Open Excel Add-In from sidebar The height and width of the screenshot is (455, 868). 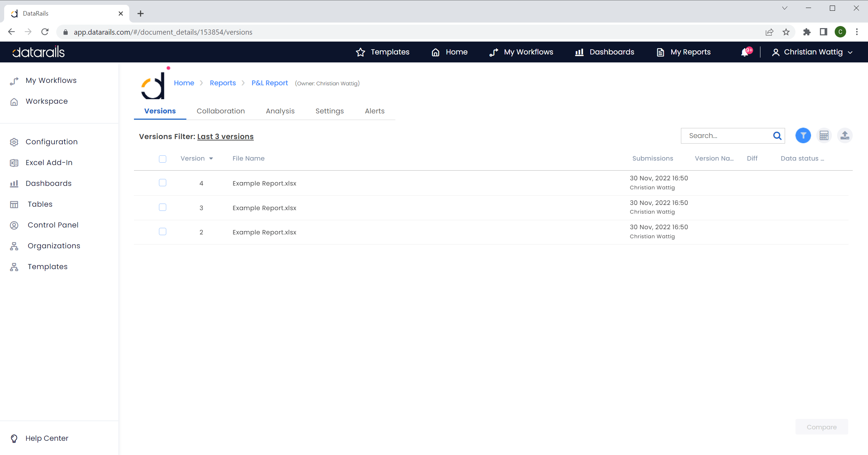pyautogui.click(x=49, y=163)
